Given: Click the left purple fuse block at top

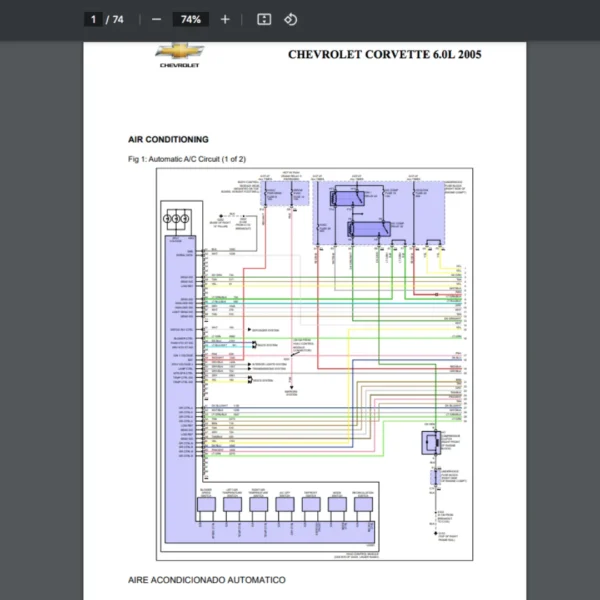Looking at the screenshot, I should pyautogui.click(x=283, y=192).
